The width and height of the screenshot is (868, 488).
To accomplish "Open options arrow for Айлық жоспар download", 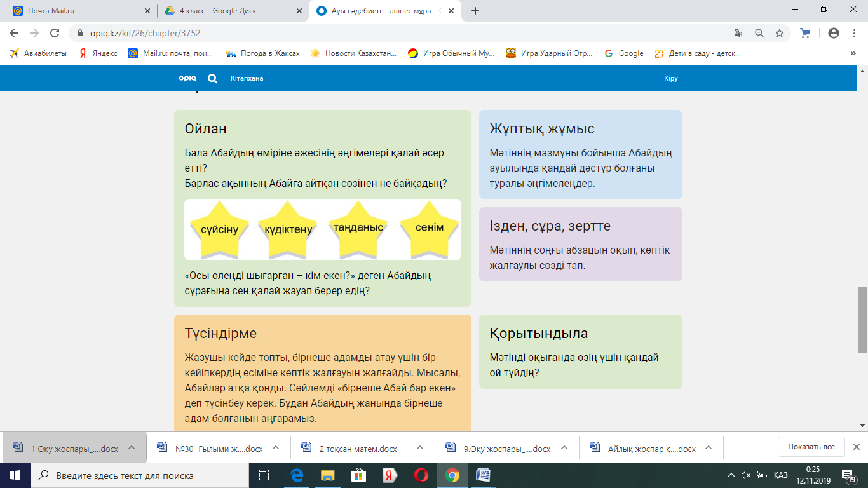I will coord(709,447).
